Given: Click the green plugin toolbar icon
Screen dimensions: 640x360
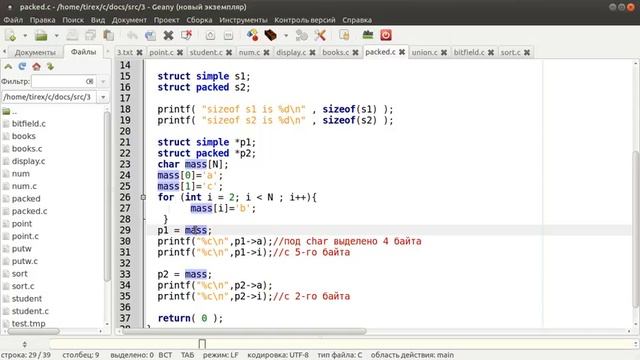Looking at the screenshot, I should pos(368,35).
